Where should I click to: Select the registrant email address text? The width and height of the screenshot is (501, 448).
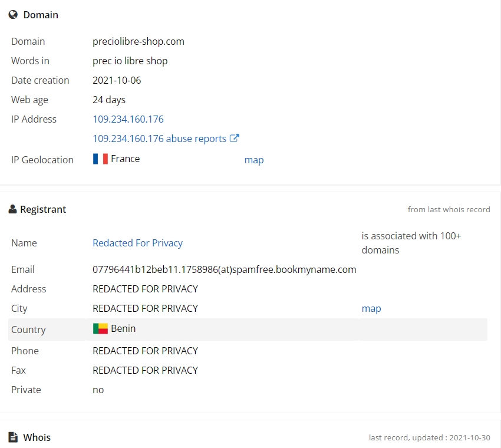click(225, 269)
